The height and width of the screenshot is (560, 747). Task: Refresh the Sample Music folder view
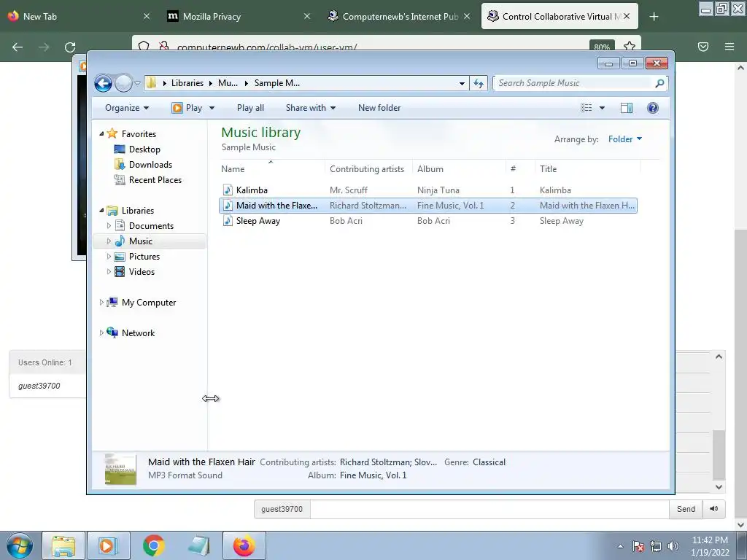tap(479, 83)
